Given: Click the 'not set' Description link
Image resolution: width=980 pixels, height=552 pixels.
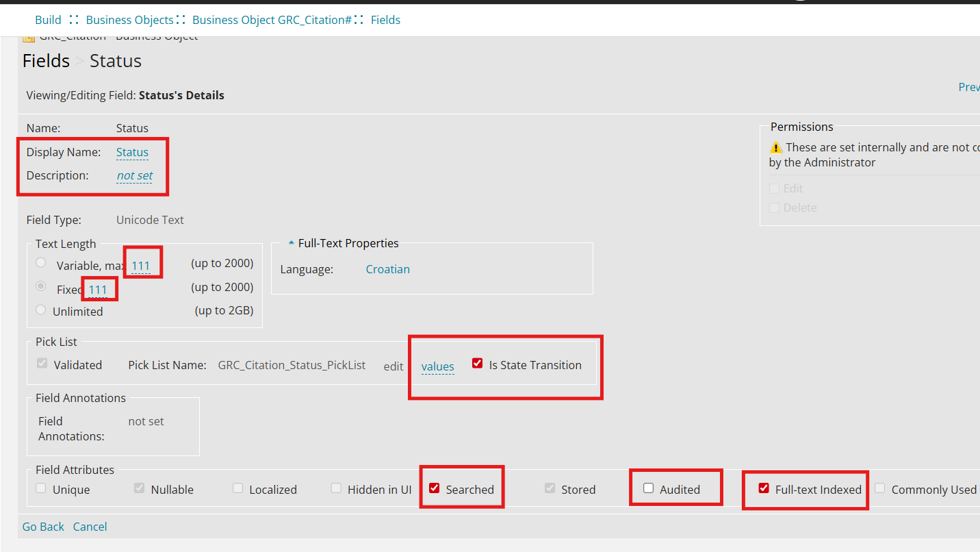Looking at the screenshot, I should pos(135,175).
